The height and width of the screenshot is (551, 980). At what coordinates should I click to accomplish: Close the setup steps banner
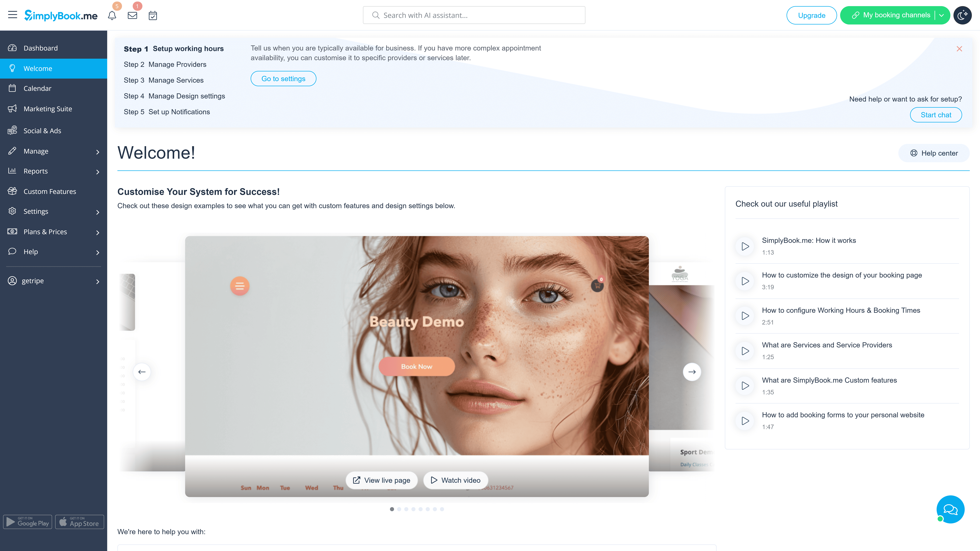click(959, 49)
